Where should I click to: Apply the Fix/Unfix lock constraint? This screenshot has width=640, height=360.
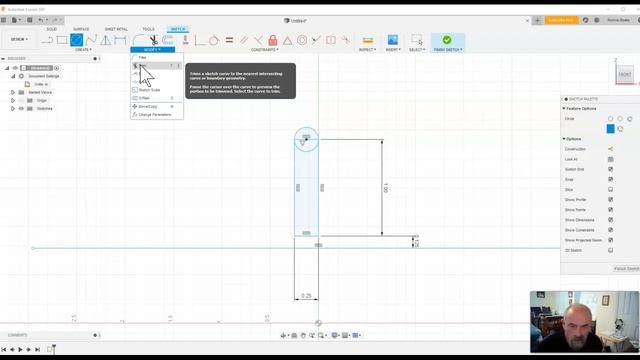(x=273, y=40)
